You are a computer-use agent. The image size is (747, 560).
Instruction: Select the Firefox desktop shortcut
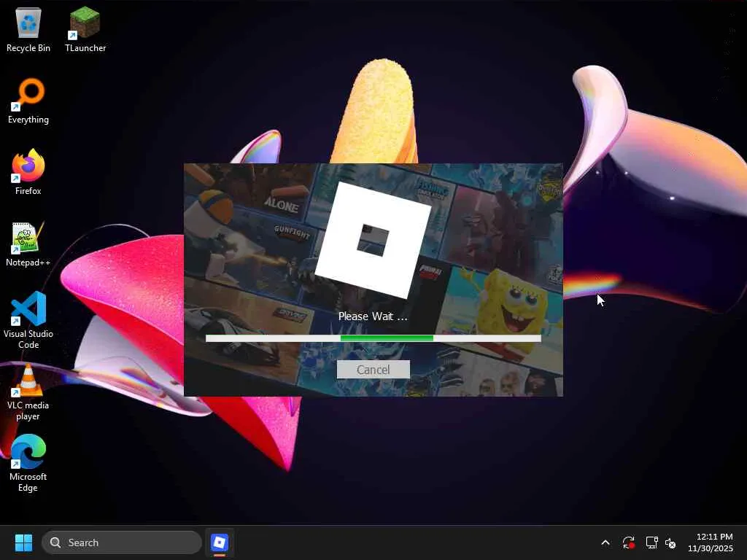click(x=28, y=172)
